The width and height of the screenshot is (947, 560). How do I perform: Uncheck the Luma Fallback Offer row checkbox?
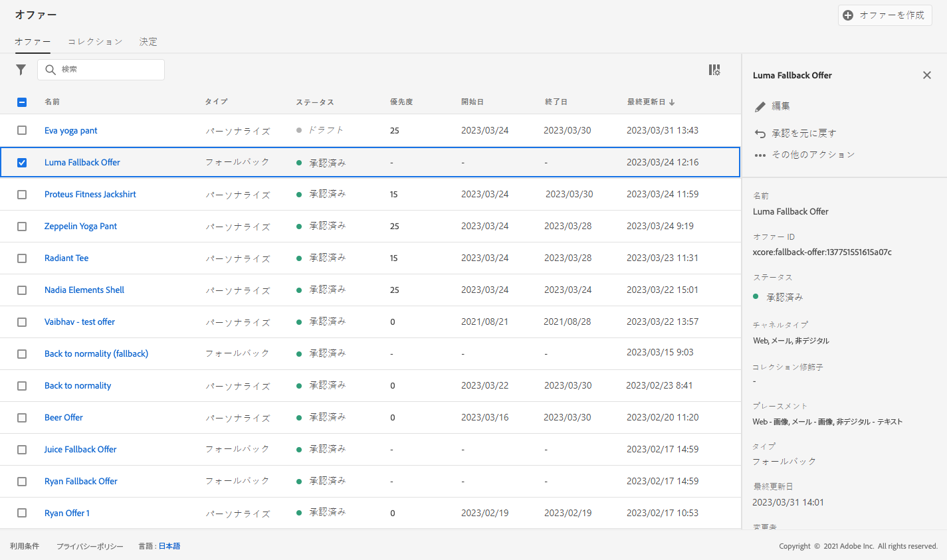tap(22, 163)
